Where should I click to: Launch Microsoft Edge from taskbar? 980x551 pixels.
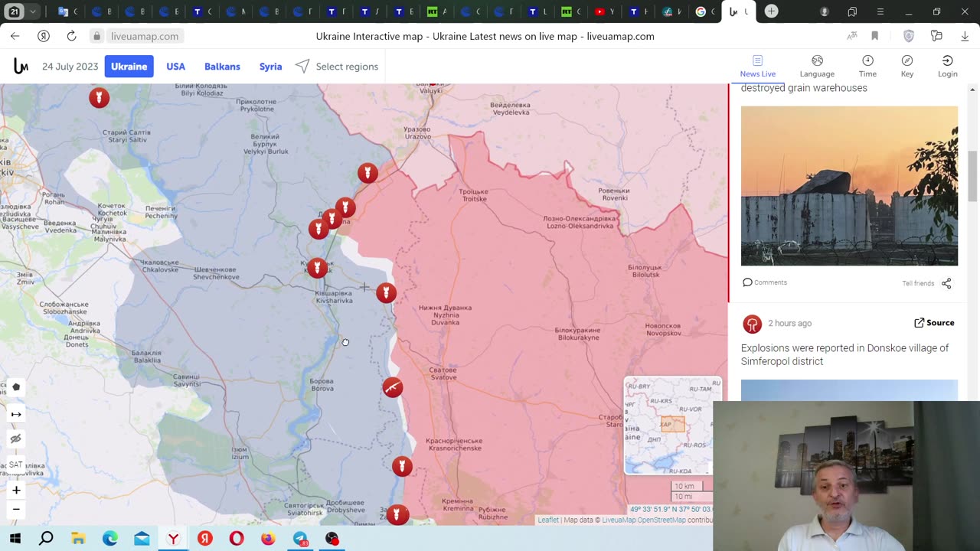[x=110, y=539]
